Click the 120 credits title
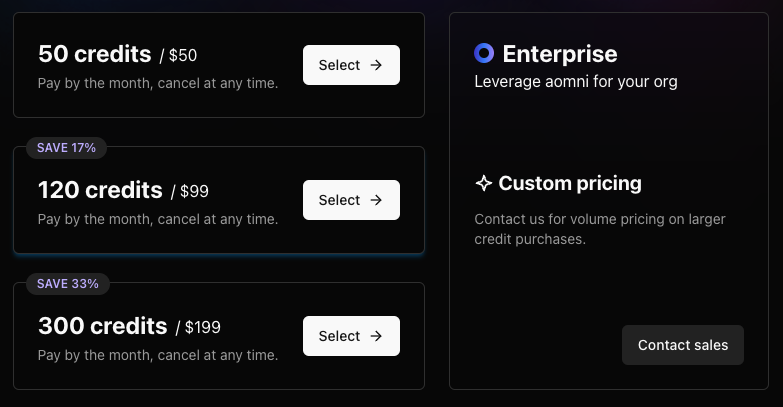Screen dimensions: 783x407 pos(100,190)
